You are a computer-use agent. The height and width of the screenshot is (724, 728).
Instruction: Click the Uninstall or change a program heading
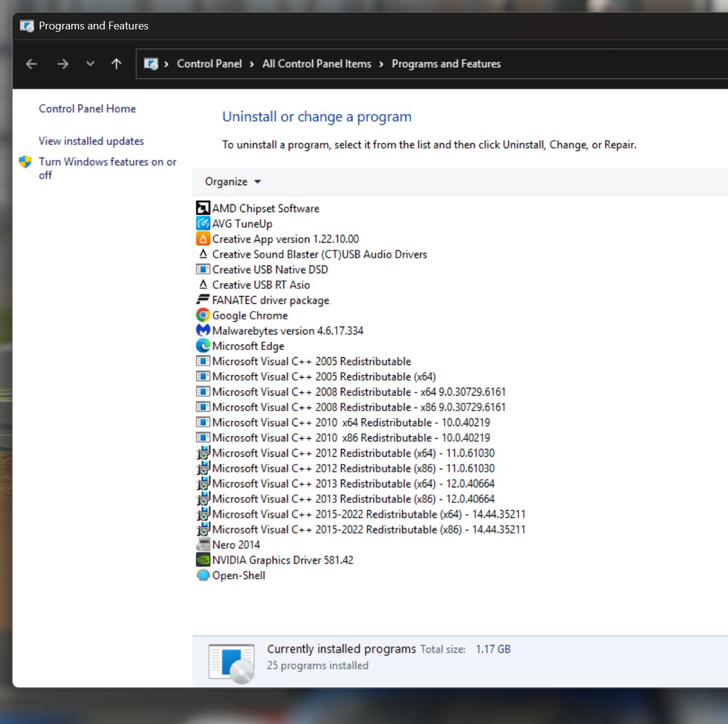[x=317, y=117]
